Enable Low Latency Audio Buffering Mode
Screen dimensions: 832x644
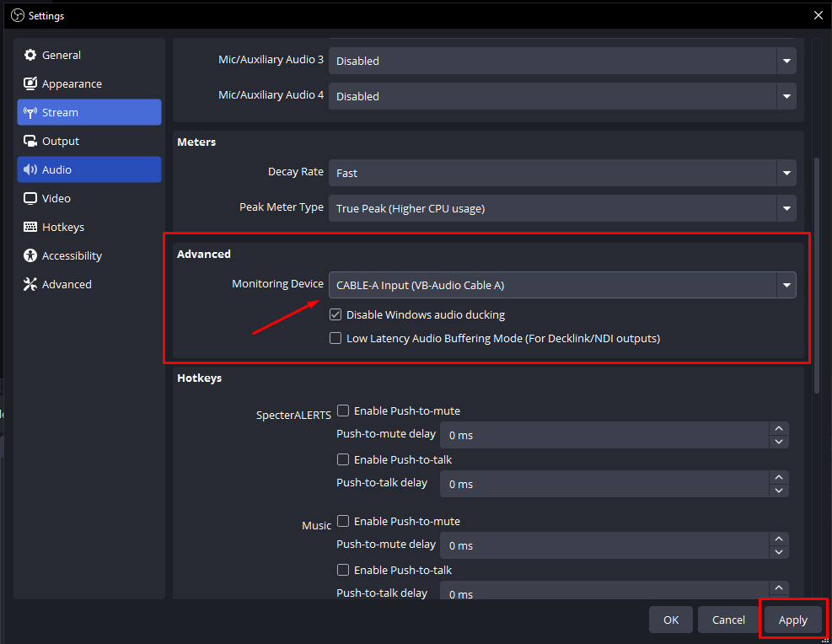336,339
